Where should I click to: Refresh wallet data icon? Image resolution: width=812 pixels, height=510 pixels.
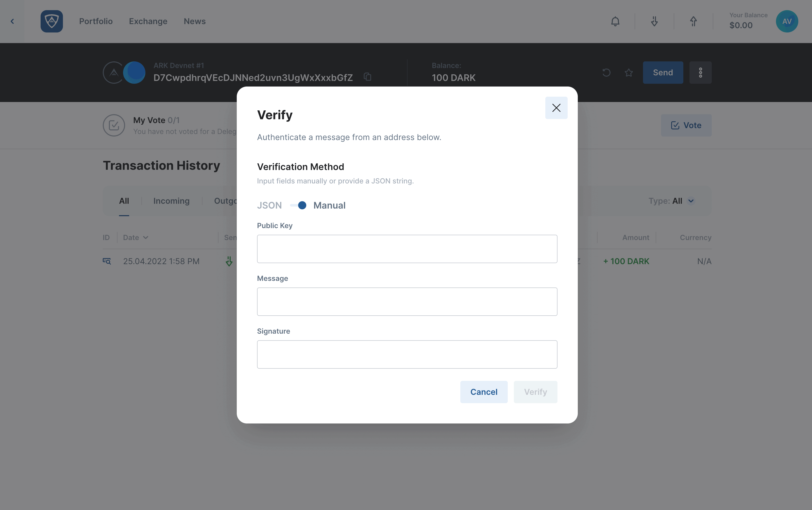pos(606,73)
